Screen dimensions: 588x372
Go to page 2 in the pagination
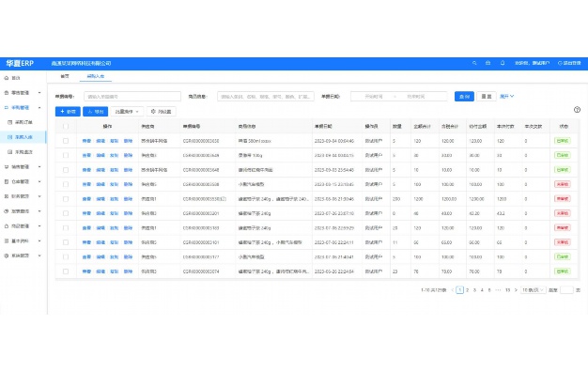coord(467,290)
